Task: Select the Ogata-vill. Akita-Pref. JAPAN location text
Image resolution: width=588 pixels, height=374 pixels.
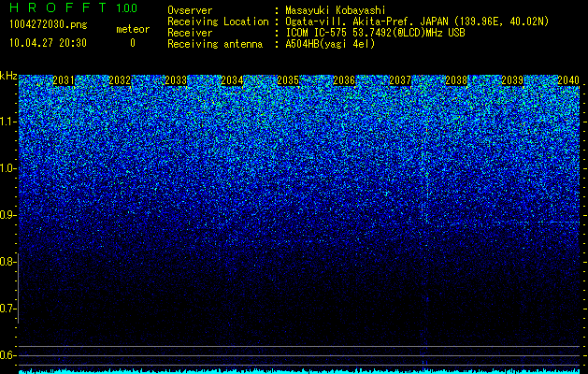Action: coord(417,22)
